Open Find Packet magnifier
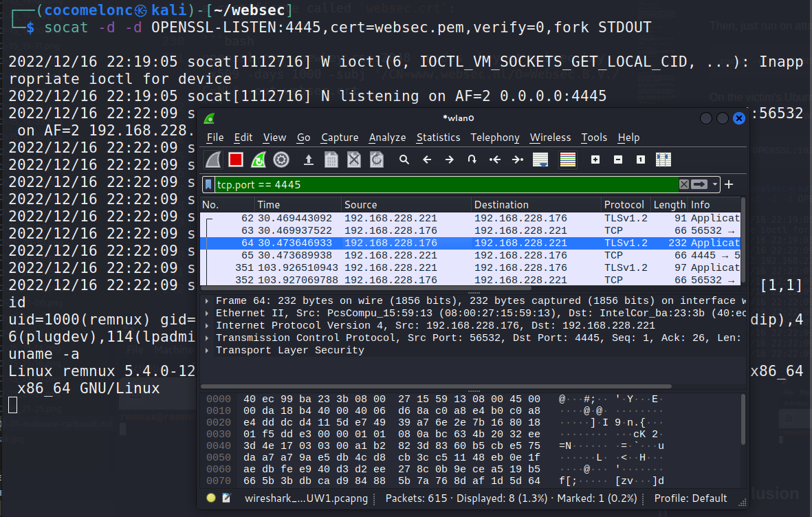Screen dimensions: 812x517 pyautogui.click(x=404, y=159)
